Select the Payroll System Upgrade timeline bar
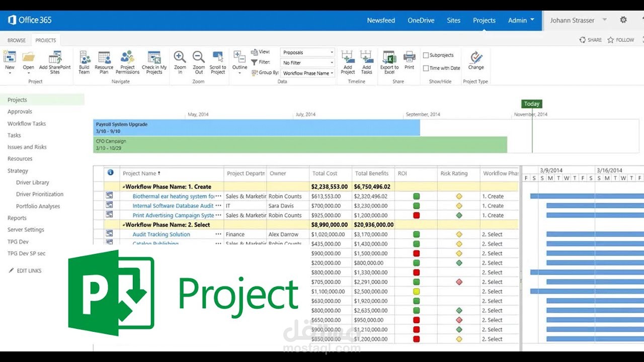The width and height of the screenshot is (644, 362). [x=257, y=128]
